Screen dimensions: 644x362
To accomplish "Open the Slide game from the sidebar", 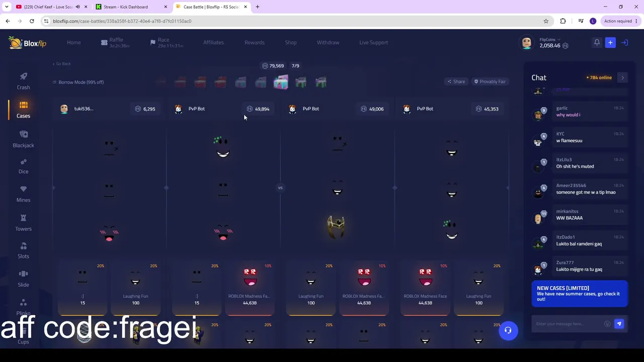I will pyautogui.click(x=23, y=279).
